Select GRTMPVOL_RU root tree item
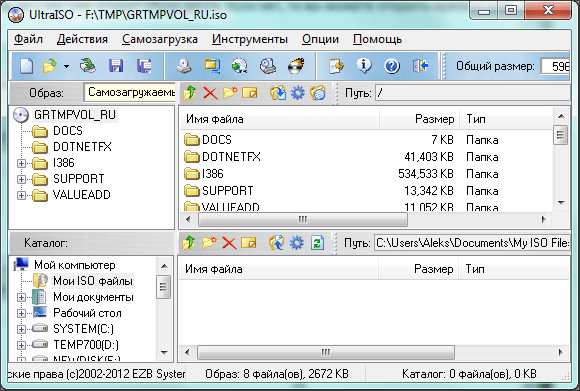 tap(75, 115)
